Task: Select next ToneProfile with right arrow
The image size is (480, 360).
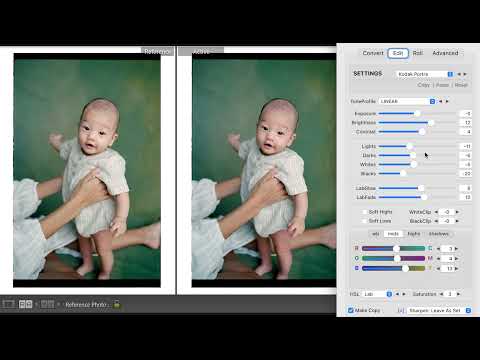Action: coord(447,101)
